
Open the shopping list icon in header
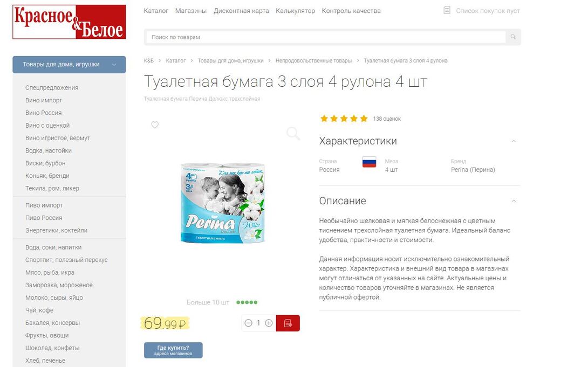[x=447, y=10]
